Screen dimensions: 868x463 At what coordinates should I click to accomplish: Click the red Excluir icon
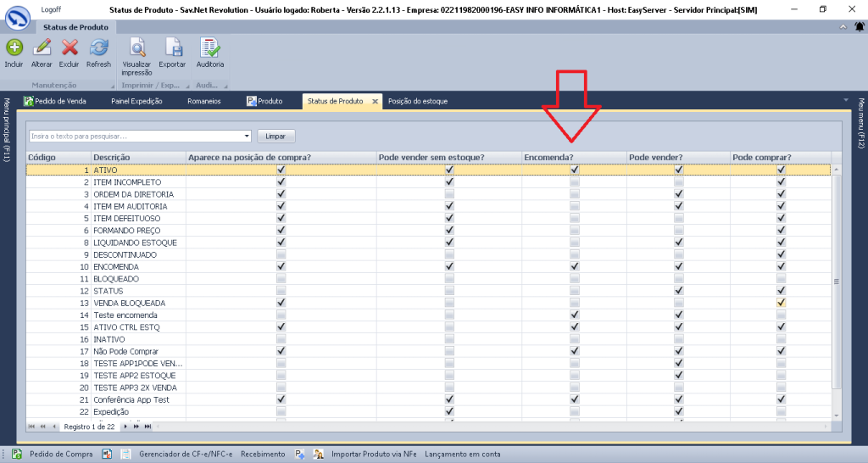pyautogui.click(x=70, y=49)
